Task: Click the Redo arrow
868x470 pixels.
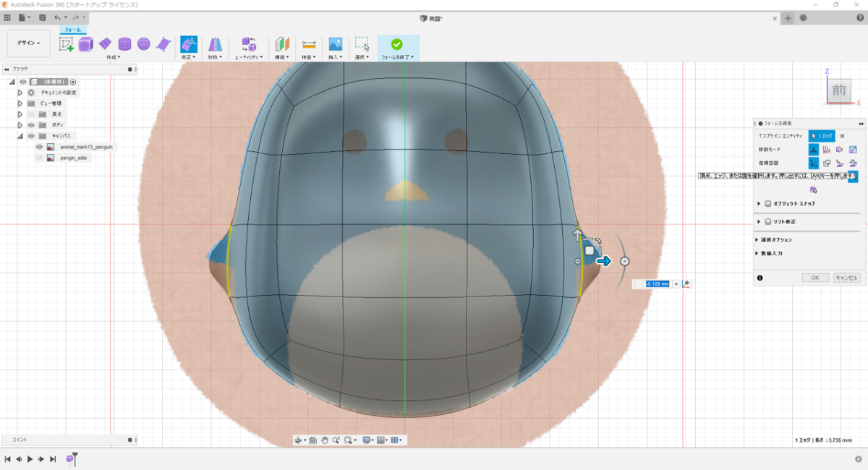Action: [76, 17]
